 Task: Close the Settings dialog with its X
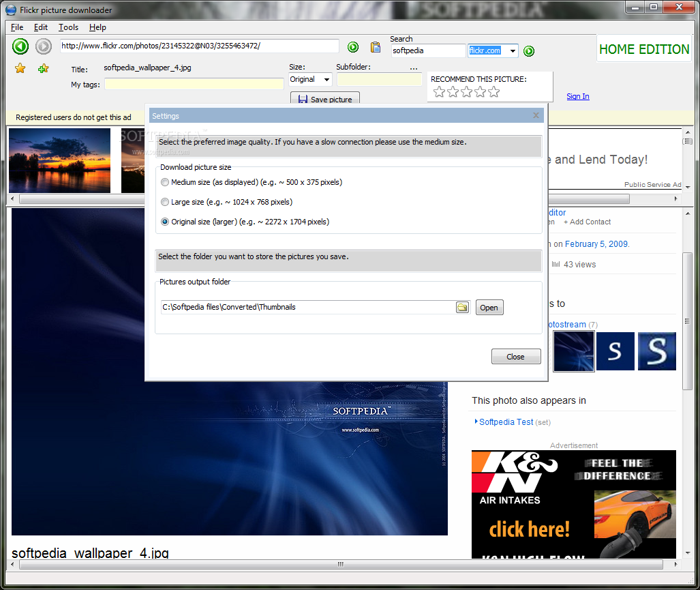536,116
